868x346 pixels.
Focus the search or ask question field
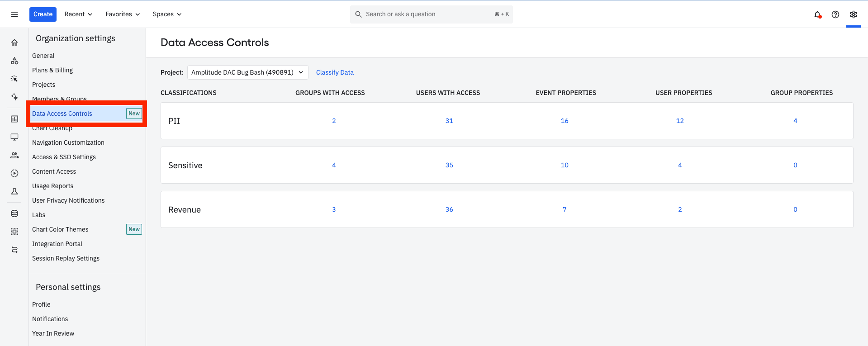425,14
